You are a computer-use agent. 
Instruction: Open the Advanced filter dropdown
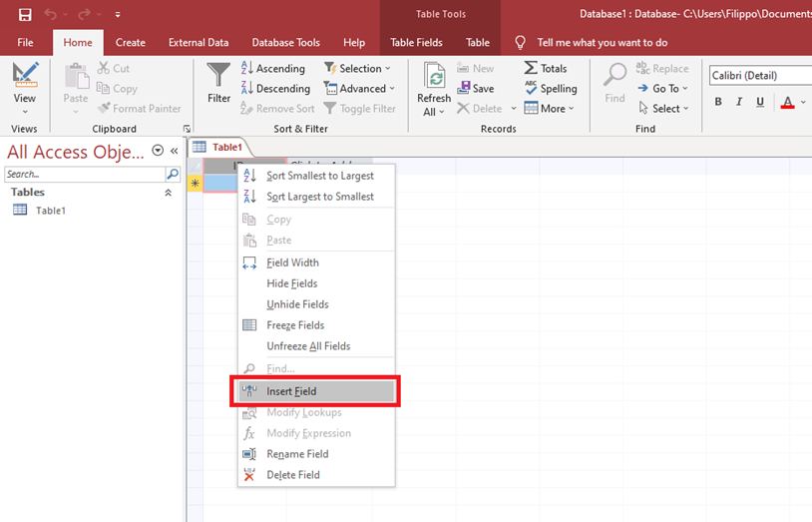click(x=359, y=89)
